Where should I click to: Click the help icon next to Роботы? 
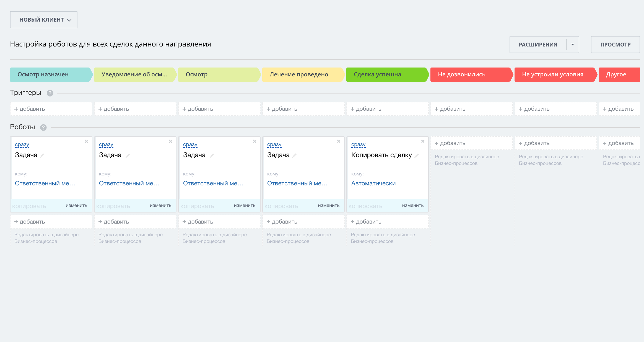coord(43,128)
